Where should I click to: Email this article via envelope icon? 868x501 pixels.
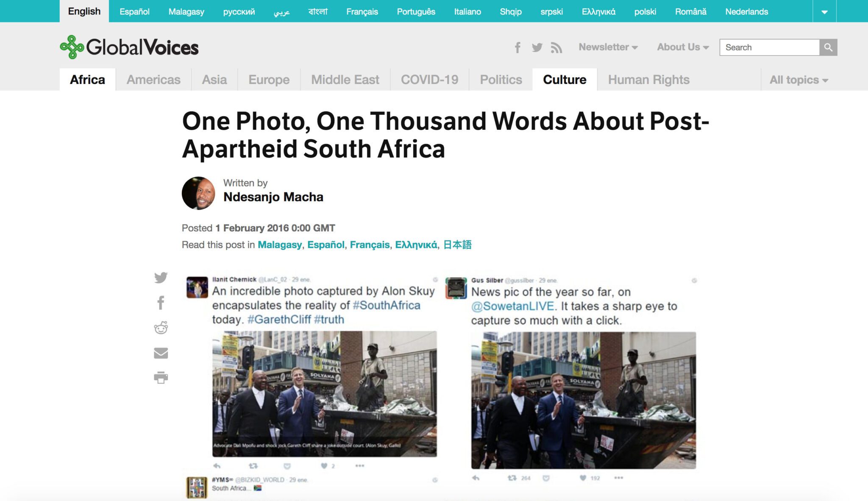[161, 353]
